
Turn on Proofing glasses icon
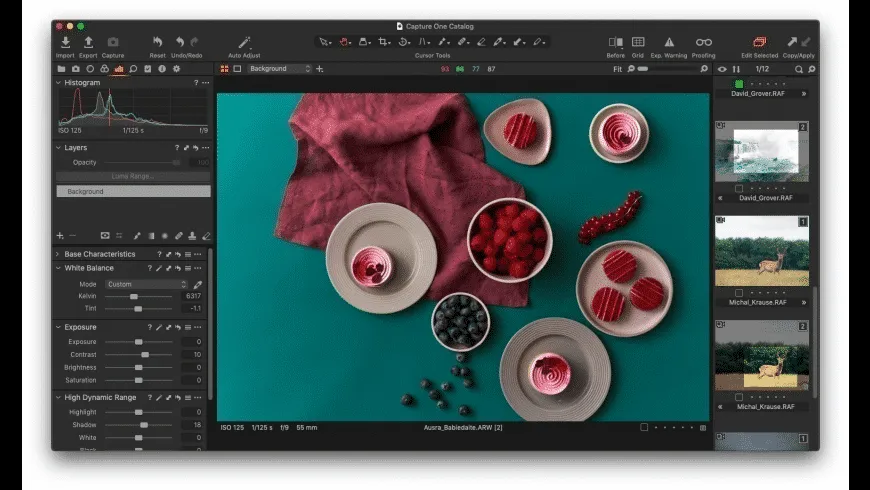[704, 42]
